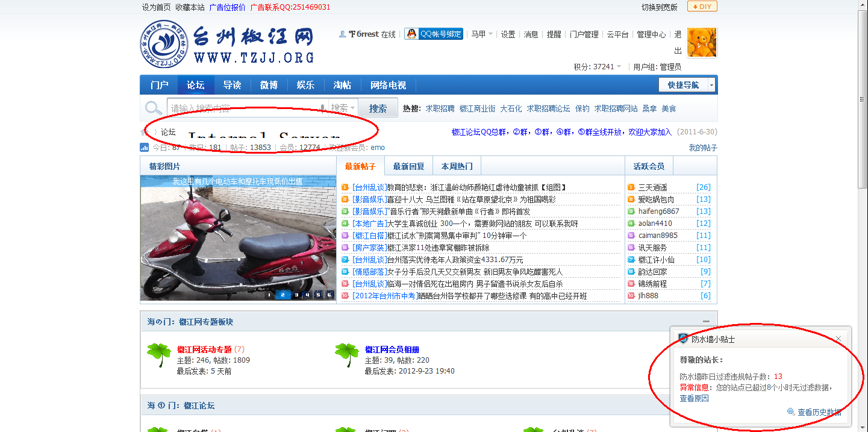Click the magnifier icon beside the search box
Viewport: 868px width, 432px height.
tap(154, 108)
